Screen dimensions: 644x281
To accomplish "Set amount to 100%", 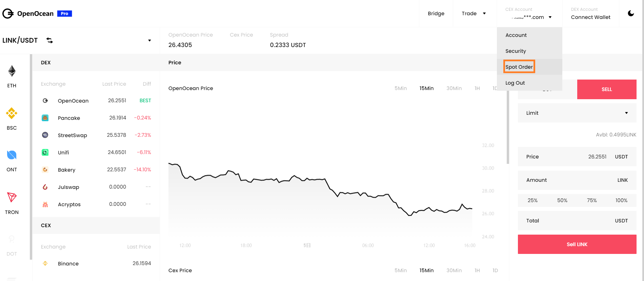I will [x=621, y=200].
